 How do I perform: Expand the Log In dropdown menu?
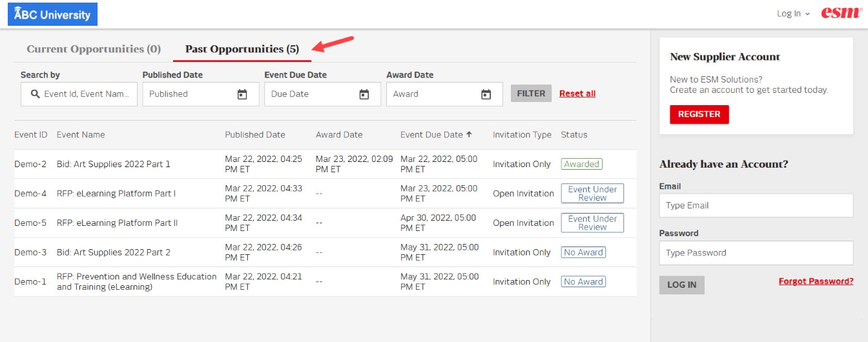coord(793,14)
